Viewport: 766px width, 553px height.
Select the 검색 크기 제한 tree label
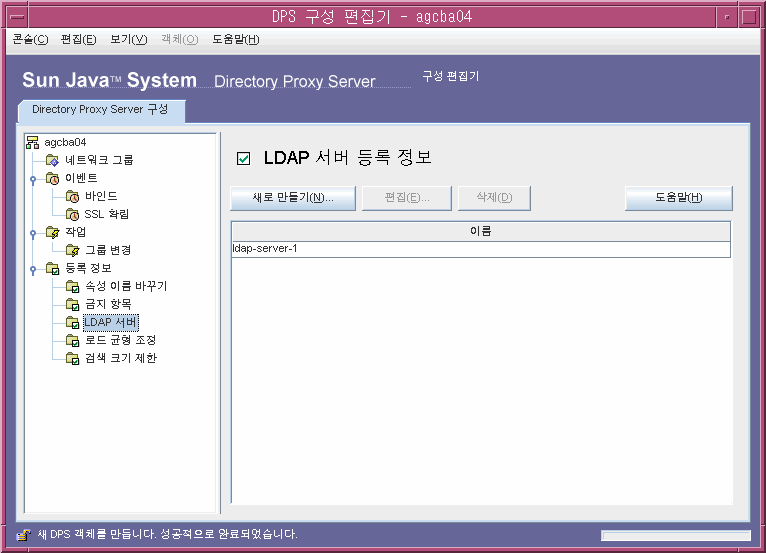tap(121, 359)
